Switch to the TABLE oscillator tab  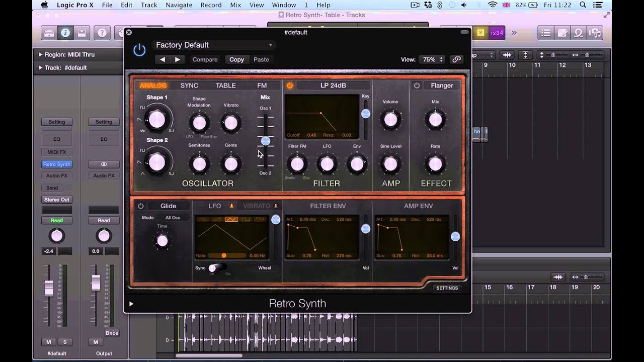(225, 85)
